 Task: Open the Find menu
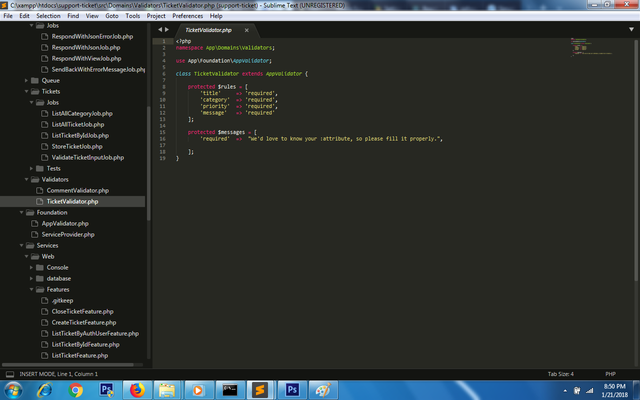pyautogui.click(x=73, y=16)
